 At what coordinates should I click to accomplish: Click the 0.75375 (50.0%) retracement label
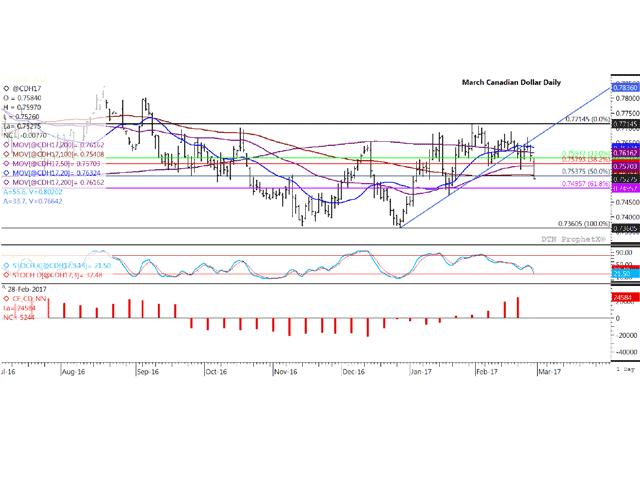586,171
